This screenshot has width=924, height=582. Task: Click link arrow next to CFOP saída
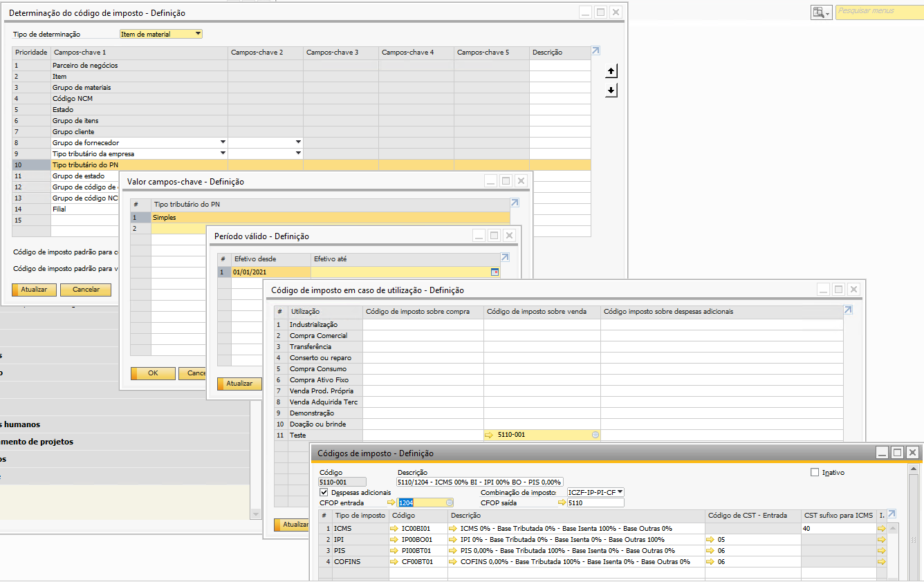click(562, 503)
